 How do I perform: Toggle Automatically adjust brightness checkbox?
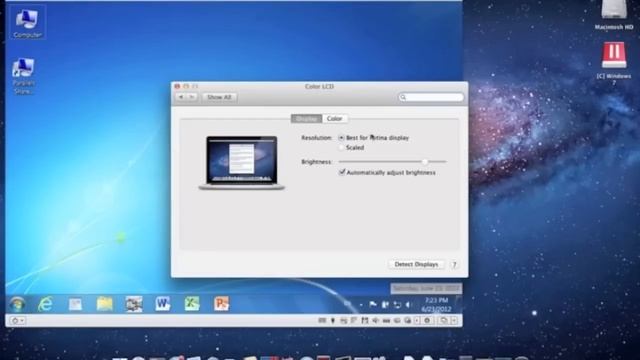[342, 172]
